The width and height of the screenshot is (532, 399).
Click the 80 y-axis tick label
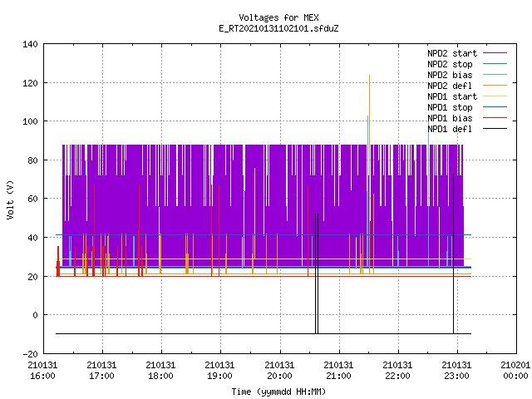coord(32,160)
